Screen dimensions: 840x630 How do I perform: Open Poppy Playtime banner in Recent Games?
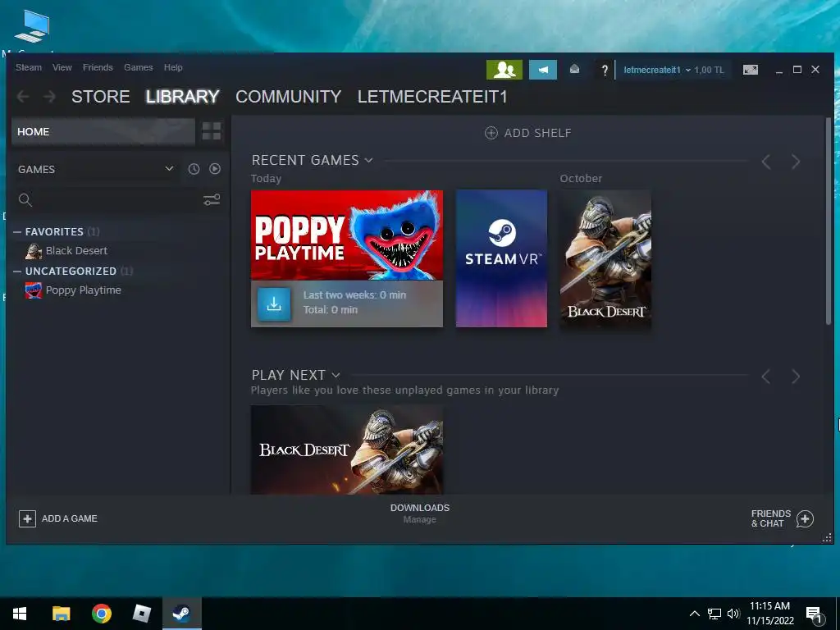[347, 235]
